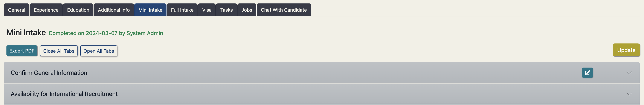Image resolution: width=644 pixels, height=105 pixels.
Task: Open the Jobs tab
Action: [247, 10]
